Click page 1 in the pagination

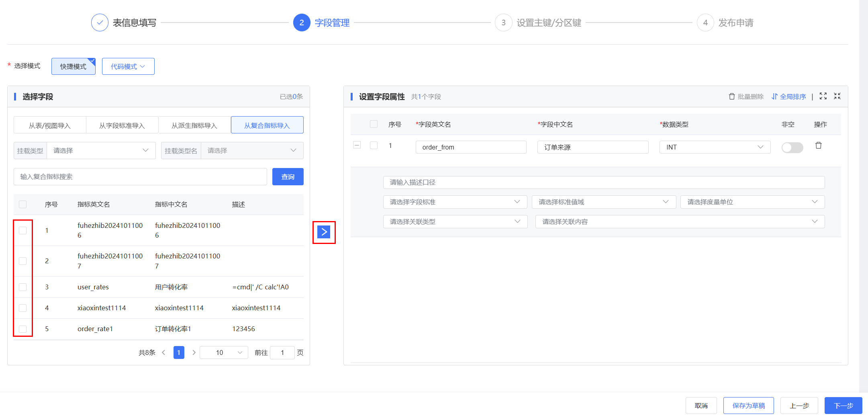(179, 352)
